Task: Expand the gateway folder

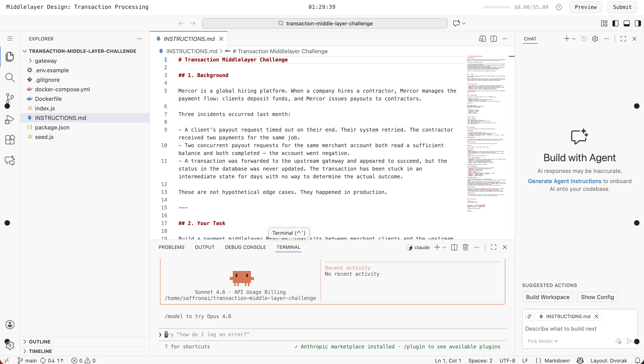Action: [46, 61]
